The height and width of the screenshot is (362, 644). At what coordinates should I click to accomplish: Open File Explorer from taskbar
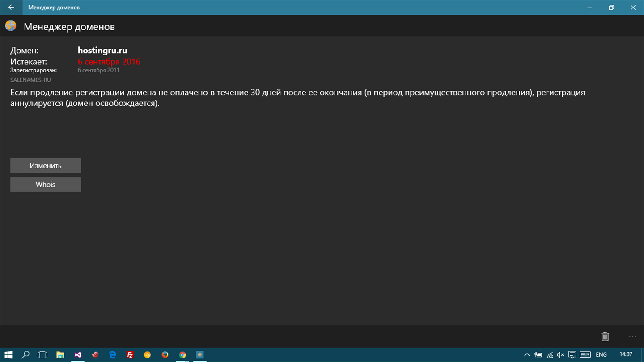coord(60,355)
